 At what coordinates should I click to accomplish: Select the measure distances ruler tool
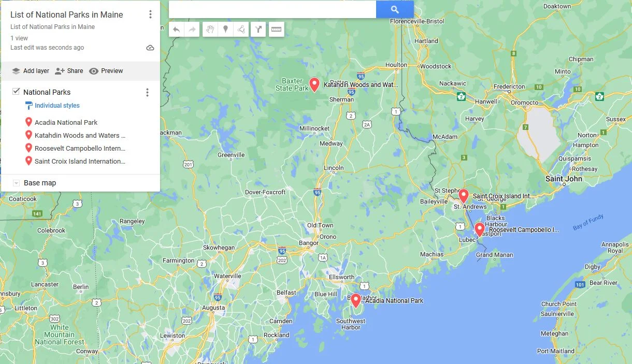point(276,30)
